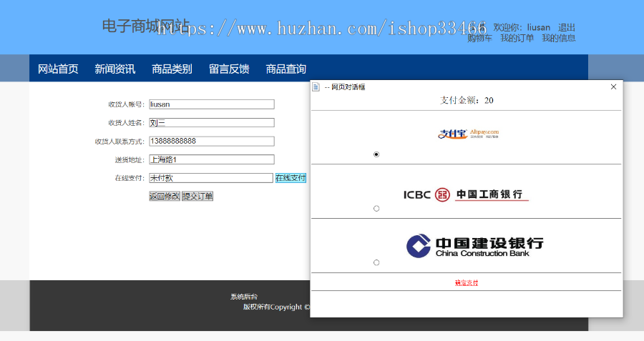The image size is (644, 341).
Task: Open the 商品查询 menu item
Action: coord(286,69)
